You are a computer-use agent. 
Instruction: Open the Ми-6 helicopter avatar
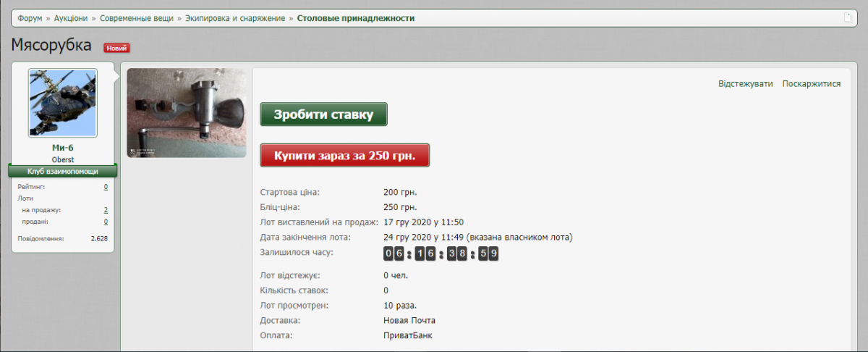coord(63,103)
